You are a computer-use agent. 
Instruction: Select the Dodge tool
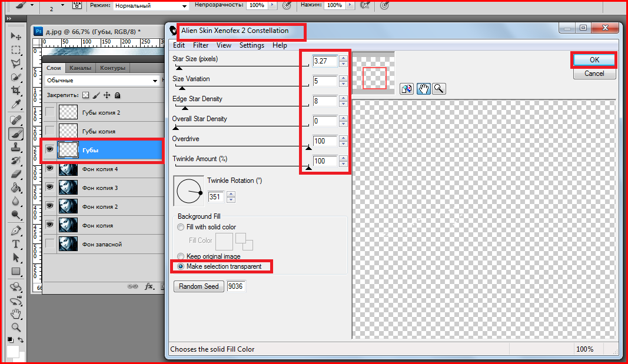(16, 215)
